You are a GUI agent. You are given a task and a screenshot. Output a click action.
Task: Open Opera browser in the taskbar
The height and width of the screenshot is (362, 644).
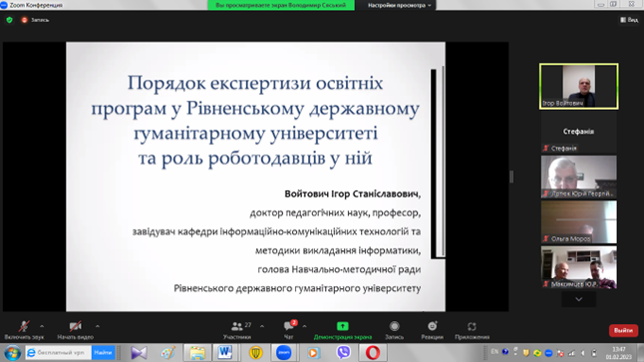pyautogui.click(x=373, y=353)
